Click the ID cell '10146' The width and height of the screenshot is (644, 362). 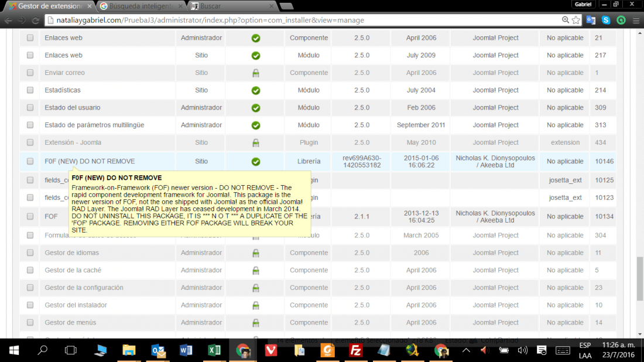coord(604,162)
